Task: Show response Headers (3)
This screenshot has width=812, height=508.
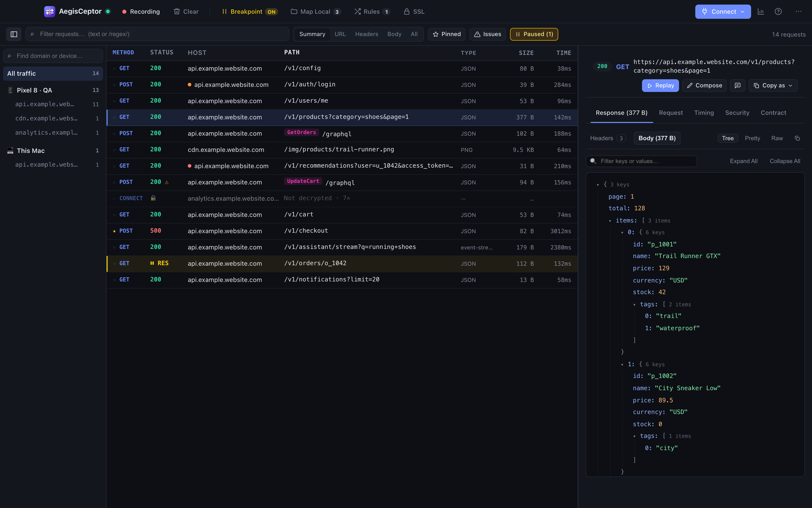Action: [608, 138]
